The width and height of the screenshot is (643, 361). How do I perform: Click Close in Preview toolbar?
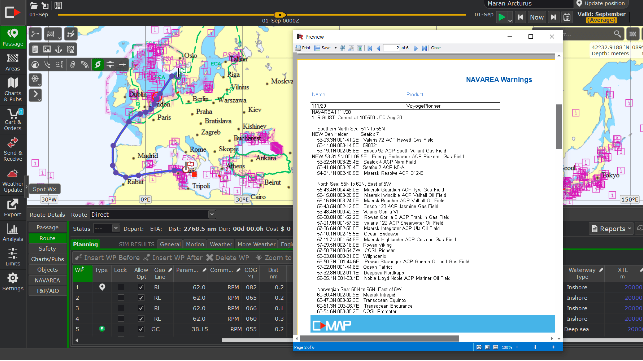pos(436,48)
